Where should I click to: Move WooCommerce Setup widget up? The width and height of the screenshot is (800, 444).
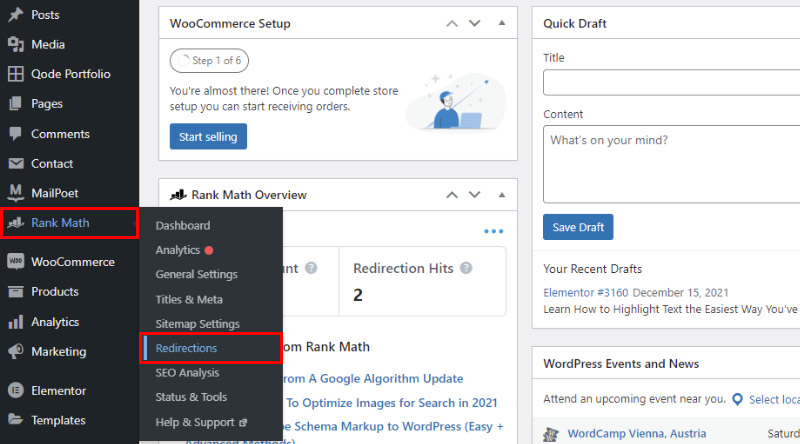pos(452,23)
